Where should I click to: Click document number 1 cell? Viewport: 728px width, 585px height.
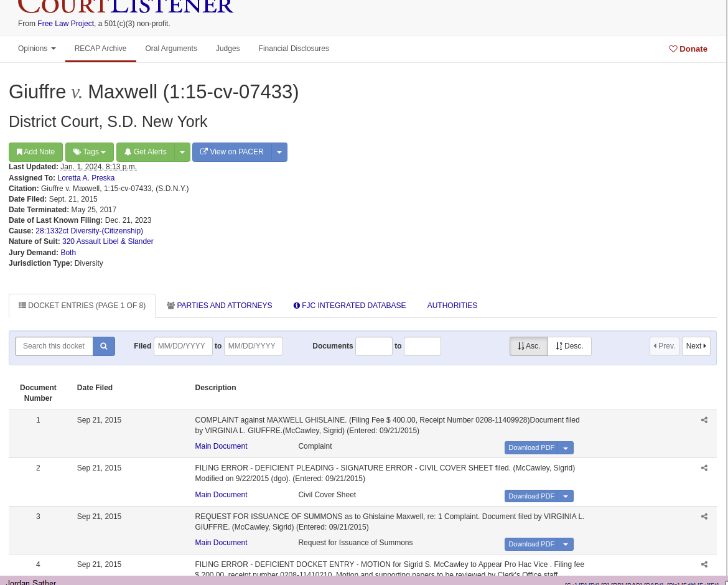38,420
